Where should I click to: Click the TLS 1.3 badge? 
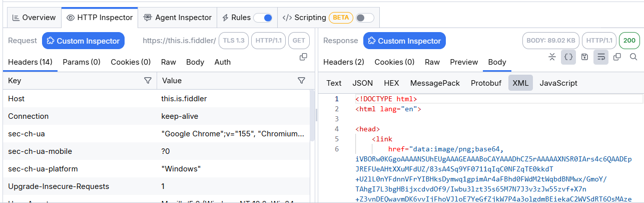point(234,41)
